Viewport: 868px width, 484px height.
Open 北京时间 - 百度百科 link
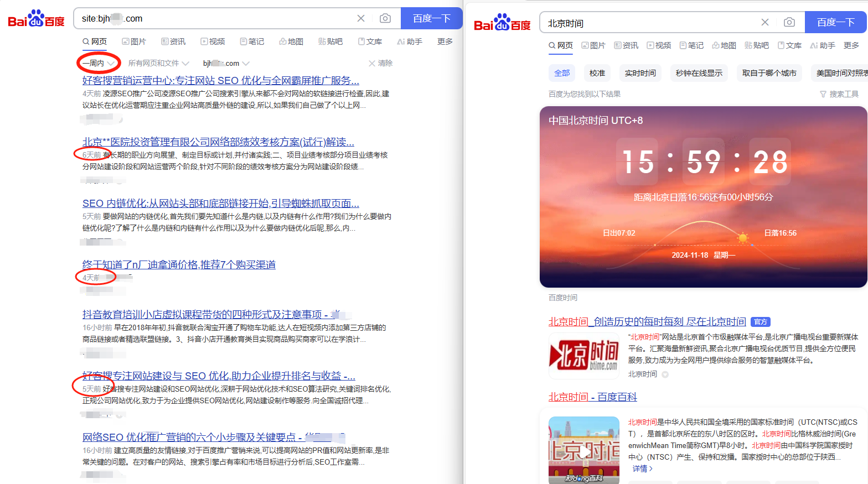point(592,397)
